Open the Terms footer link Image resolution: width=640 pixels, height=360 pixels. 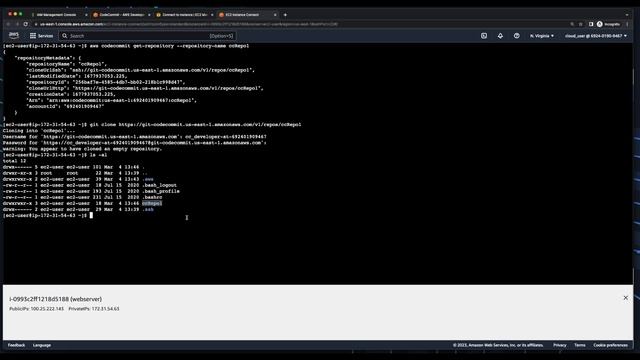(x=580, y=345)
